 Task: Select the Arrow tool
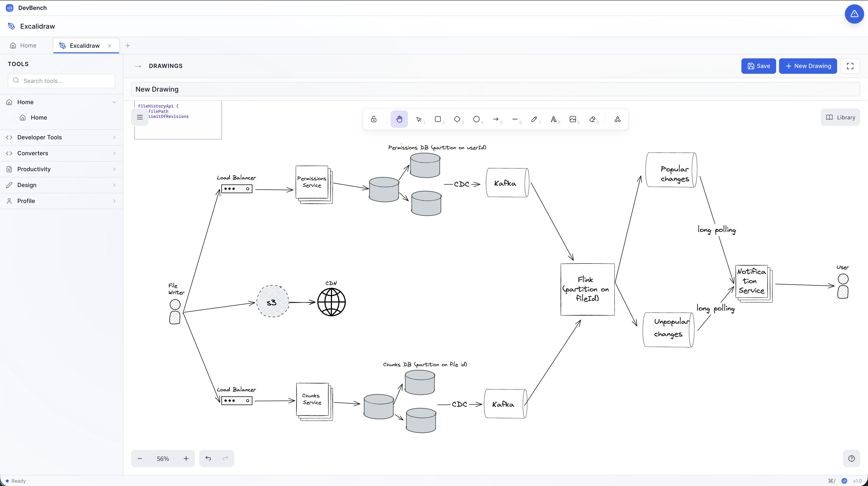point(496,119)
